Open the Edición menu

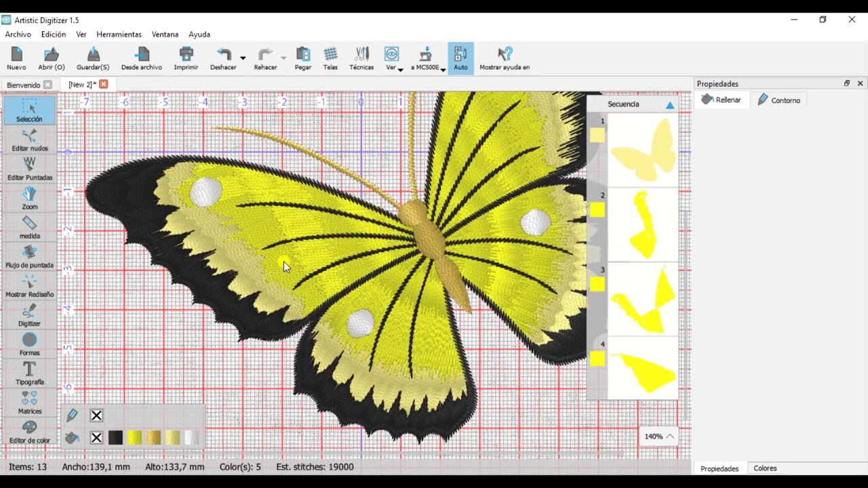click(x=54, y=34)
